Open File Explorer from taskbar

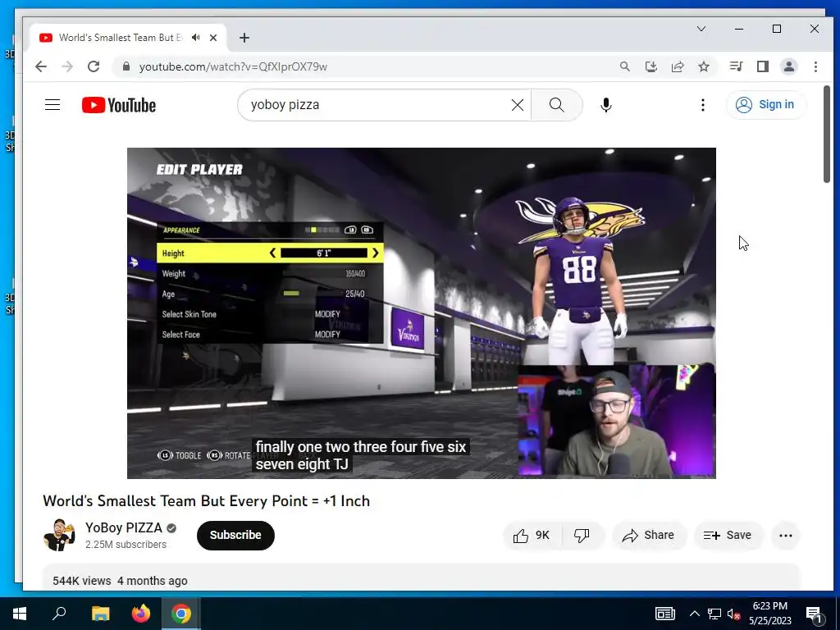[x=100, y=614]
